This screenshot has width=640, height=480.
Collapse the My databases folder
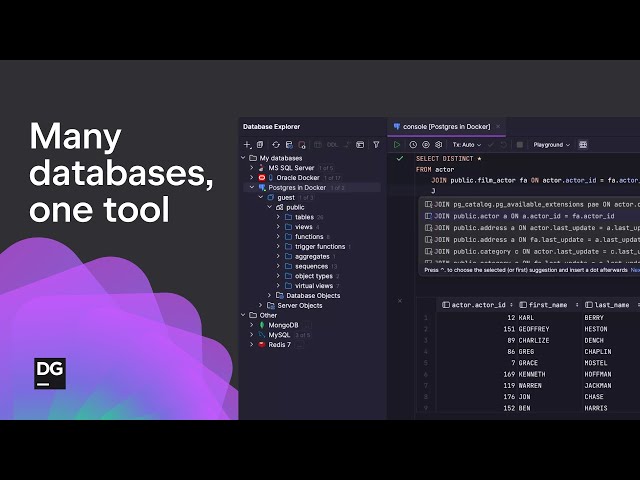(x=243, y=158)
